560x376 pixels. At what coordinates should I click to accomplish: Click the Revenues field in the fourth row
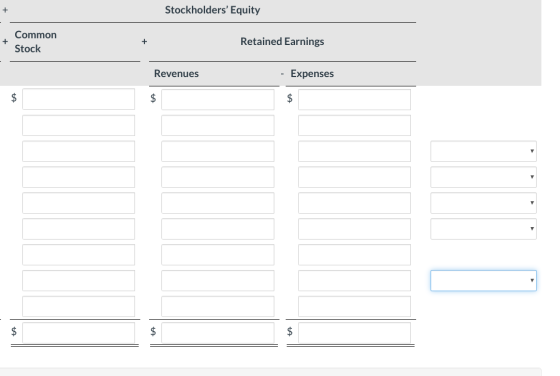tap(218, 177)
